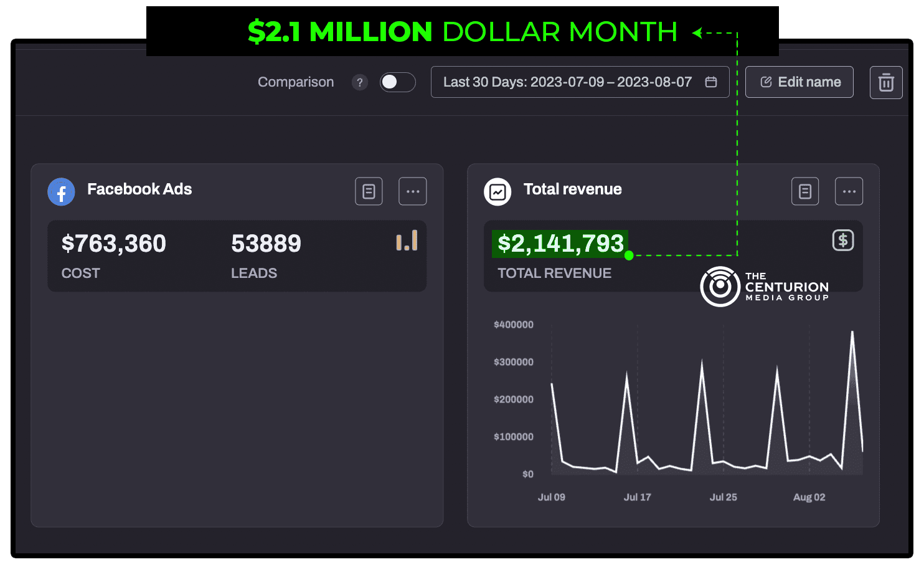Click the Jul 25 axis label
The height and width of the screenshot is (572, 924).
point(724,497)
